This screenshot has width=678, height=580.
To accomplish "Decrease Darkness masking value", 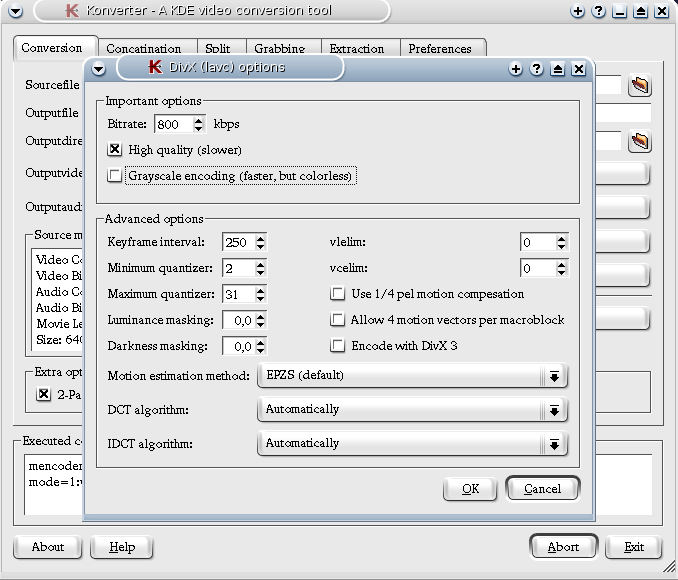I will pyautogui.click(x=260, y=350).
